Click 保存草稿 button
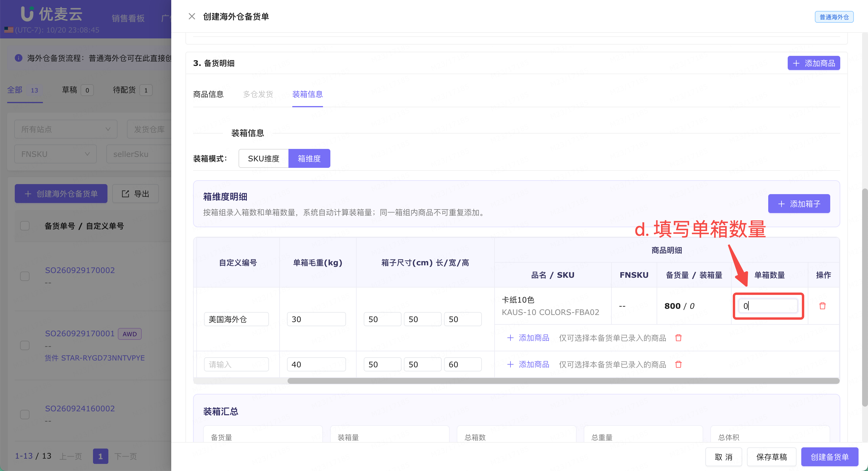This screenshot has height=471, width=868. (x=771, y=457)
